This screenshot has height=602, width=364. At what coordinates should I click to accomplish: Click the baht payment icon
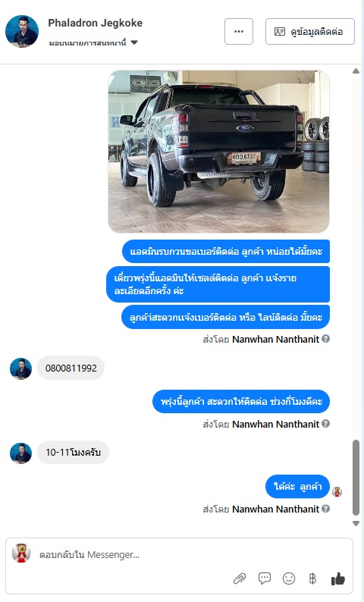(x=312, y=578)
